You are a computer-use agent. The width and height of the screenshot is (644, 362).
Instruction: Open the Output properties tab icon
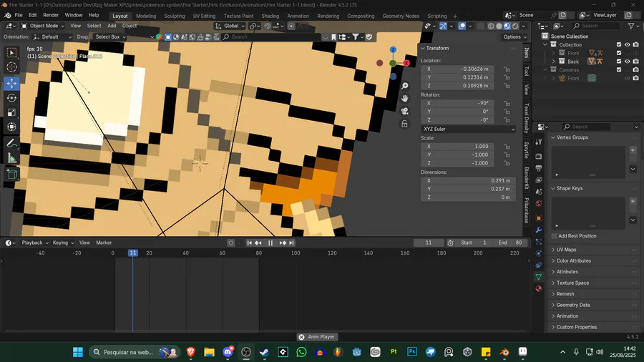tap(539, 168)
